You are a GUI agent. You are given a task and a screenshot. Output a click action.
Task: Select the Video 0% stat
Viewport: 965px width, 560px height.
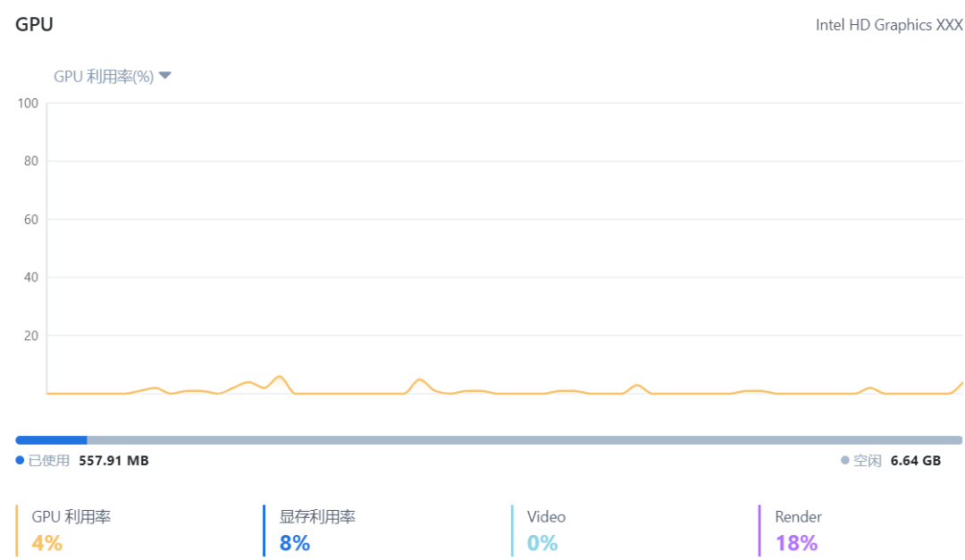pyautogui.click(x=542, y=542)
